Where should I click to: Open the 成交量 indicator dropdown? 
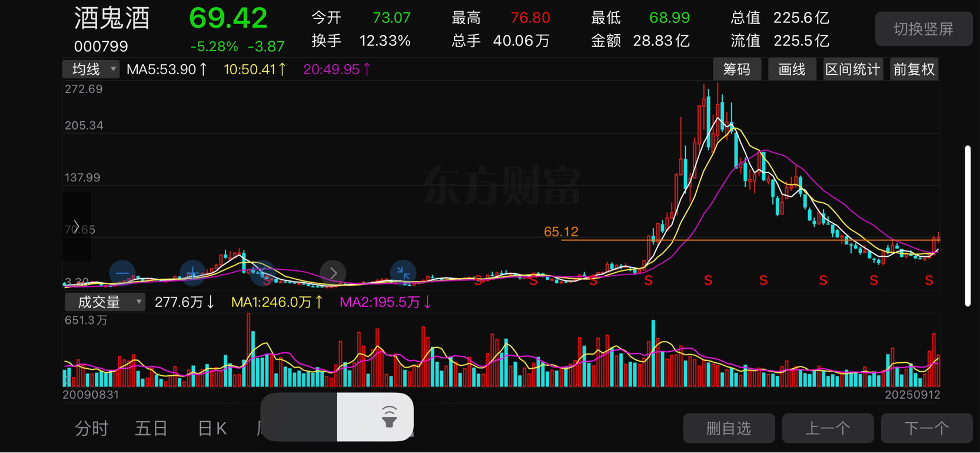click(x=104, y=302)
